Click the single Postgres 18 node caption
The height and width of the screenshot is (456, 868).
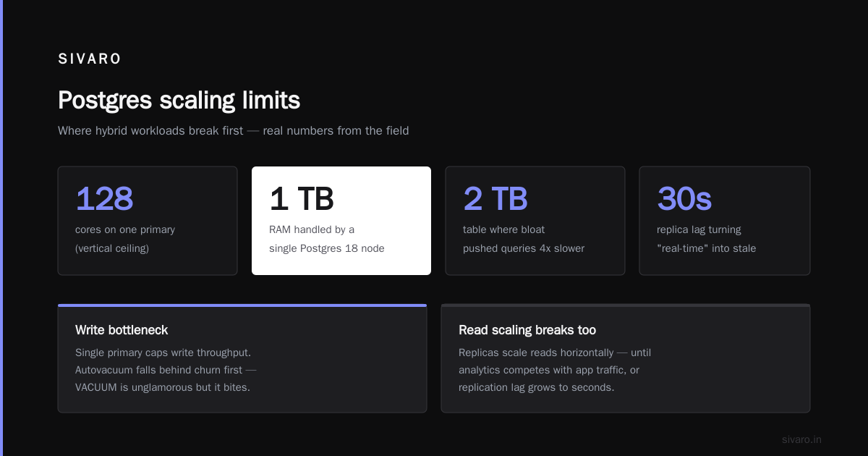coord(327,248)
